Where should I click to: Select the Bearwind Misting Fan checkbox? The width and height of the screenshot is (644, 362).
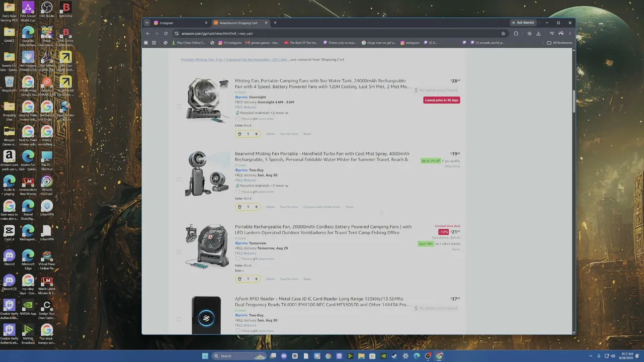point(179,179)
